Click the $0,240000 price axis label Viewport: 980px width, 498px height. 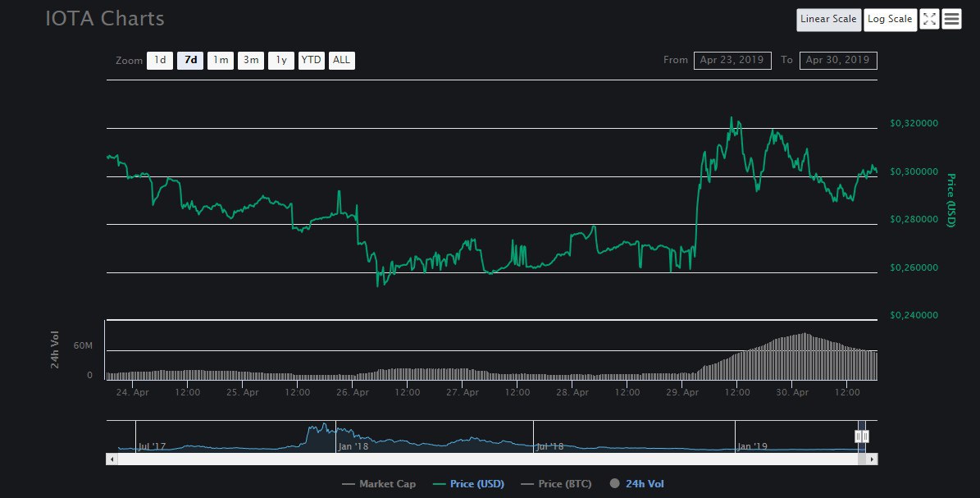914,315
